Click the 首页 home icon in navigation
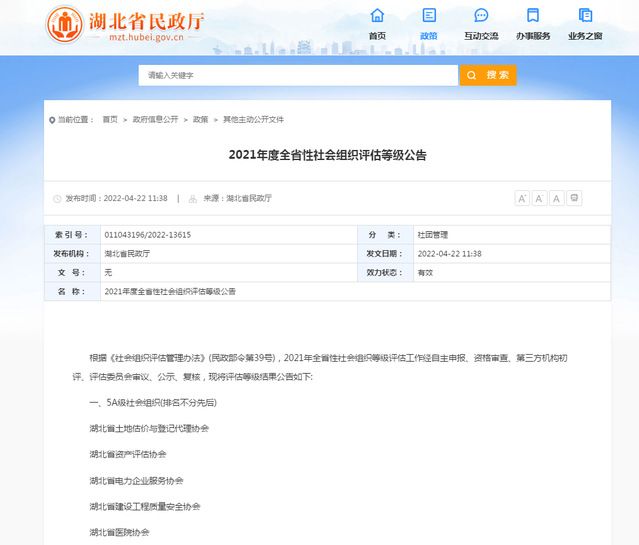 pos(377,16)
